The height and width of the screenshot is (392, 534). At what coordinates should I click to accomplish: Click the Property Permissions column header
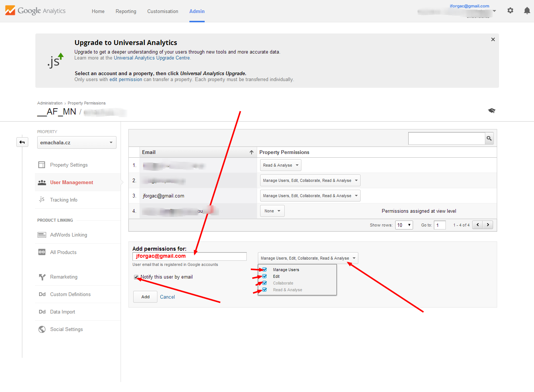tap(284, 152)
